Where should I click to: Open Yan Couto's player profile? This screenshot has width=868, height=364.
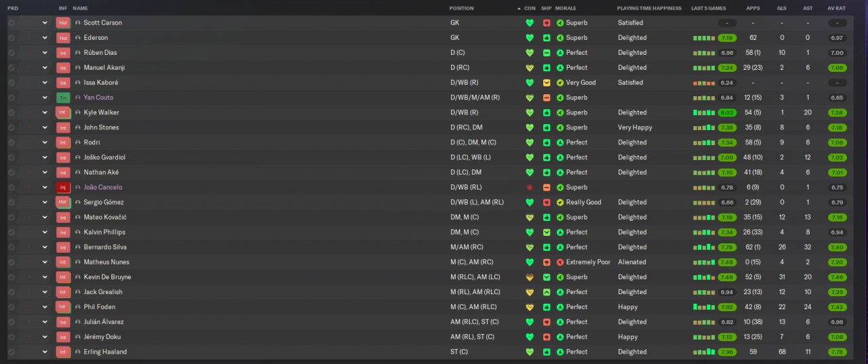(x=98, y=98)
